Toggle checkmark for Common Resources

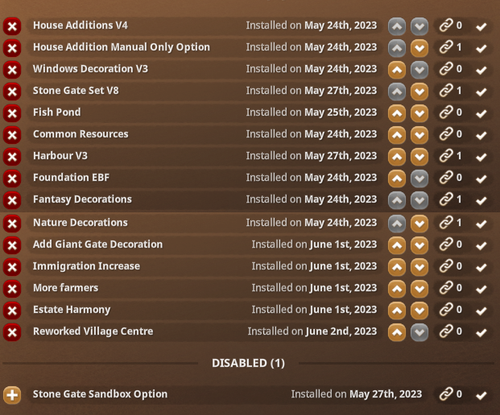(x=481, y=135)
